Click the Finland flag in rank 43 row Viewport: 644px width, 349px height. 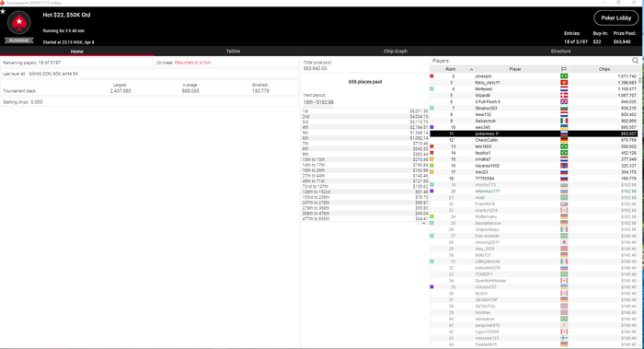564,338
